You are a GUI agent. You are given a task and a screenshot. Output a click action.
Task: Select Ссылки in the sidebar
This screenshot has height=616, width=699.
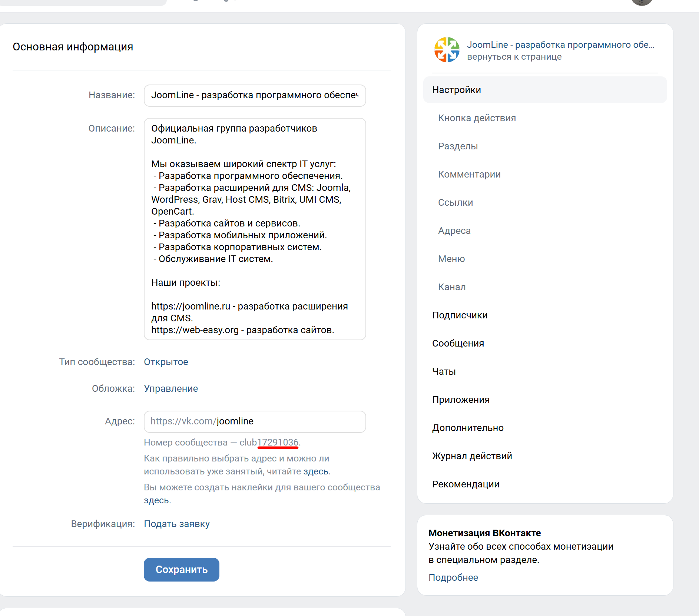tap(455, 203)
